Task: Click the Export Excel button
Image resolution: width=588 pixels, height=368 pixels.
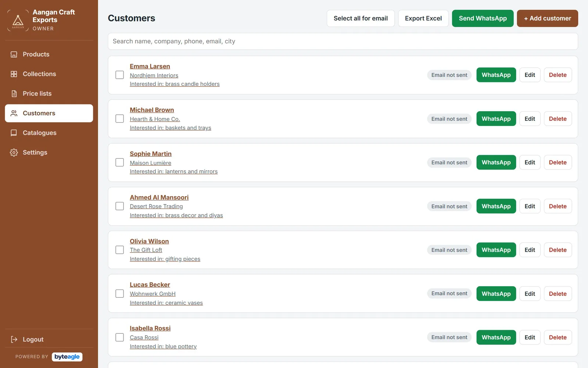Action: [423, 18]
